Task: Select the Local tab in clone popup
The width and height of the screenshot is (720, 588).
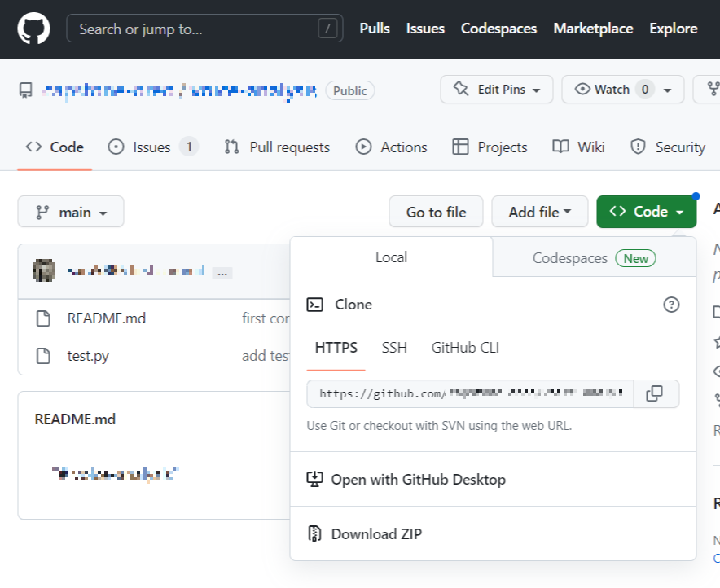Action: tap(391, 257)
